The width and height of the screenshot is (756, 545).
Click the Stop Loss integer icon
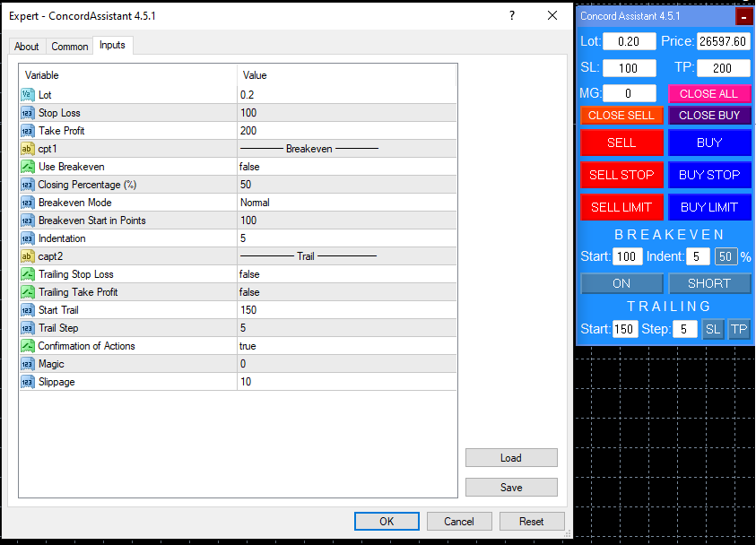click(28, 113)
